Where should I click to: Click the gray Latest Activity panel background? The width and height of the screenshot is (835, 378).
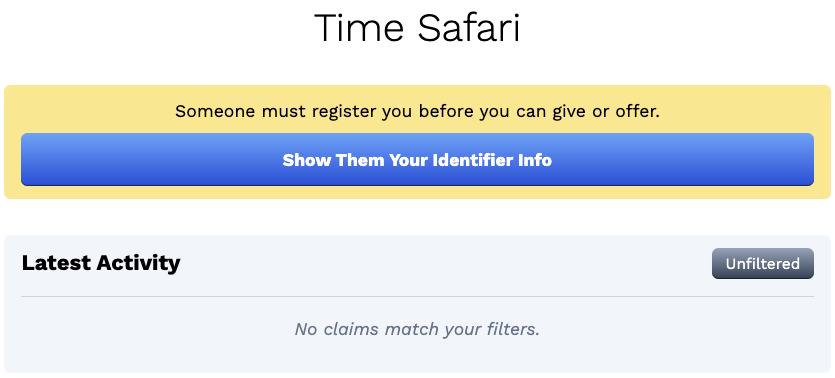tap(417, 356)
